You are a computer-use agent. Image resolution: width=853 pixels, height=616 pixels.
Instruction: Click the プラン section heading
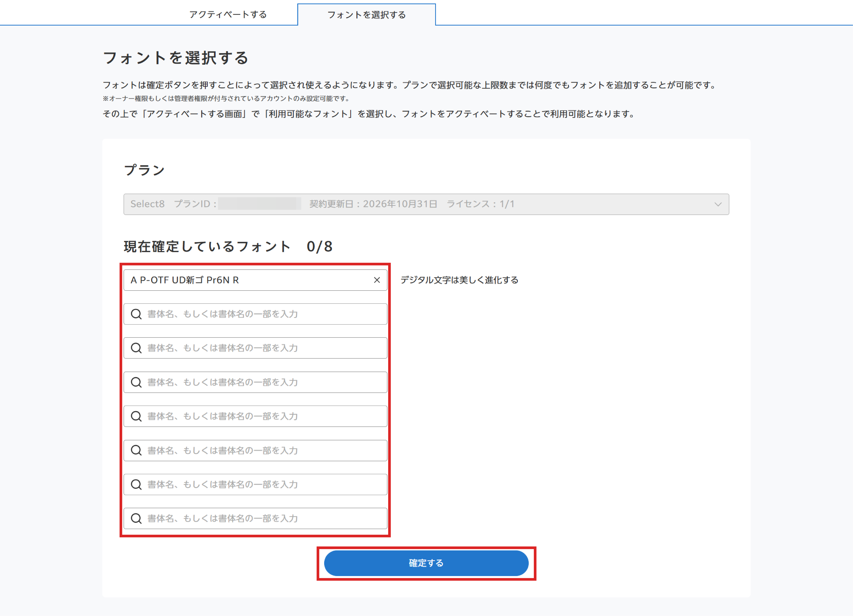pyautogui.click(x=144, y=170)
